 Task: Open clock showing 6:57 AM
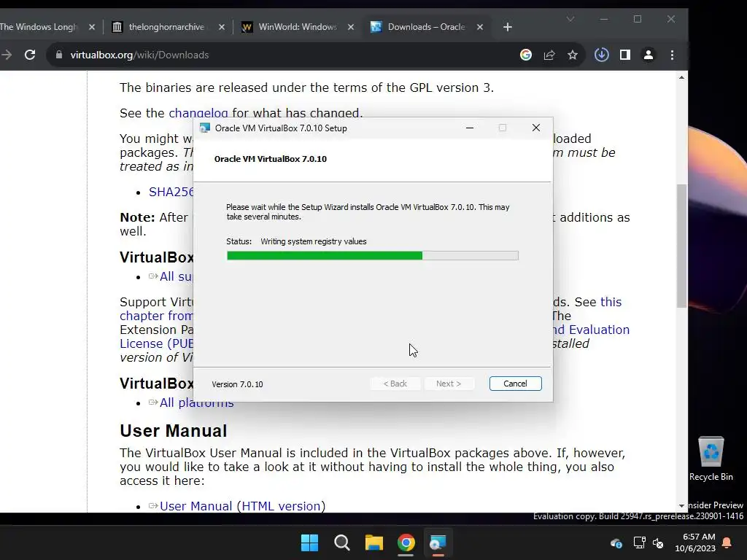click(695, 542)
